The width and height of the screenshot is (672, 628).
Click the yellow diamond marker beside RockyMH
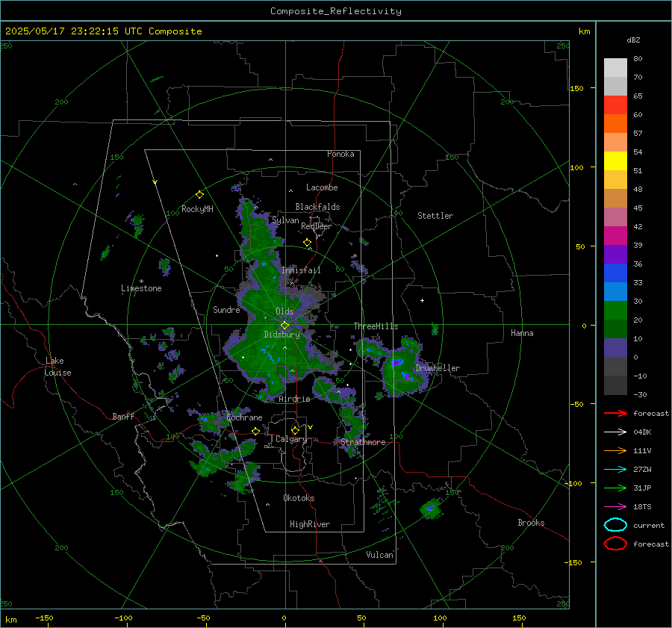pyautogui.click(x=199, y=195)
